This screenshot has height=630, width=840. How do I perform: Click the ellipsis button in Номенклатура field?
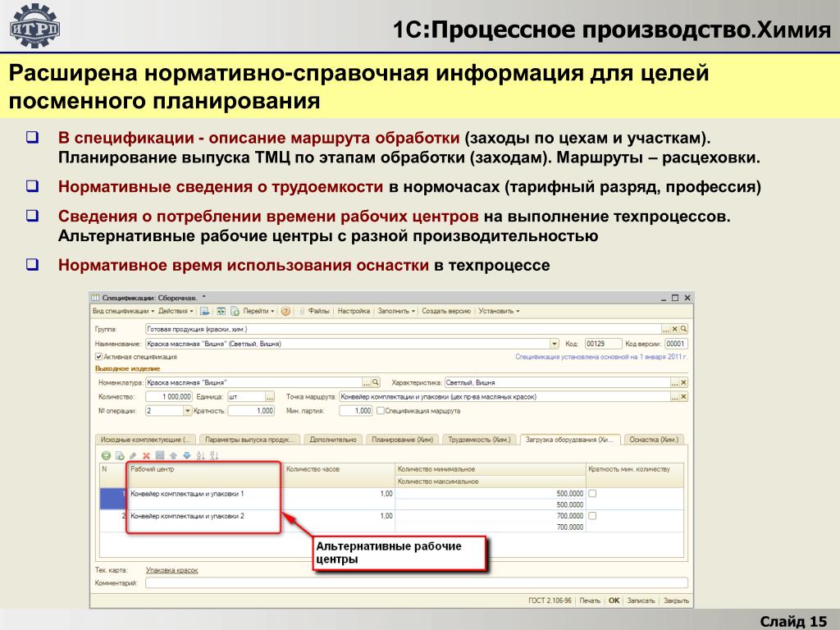[x=367, y=382]
